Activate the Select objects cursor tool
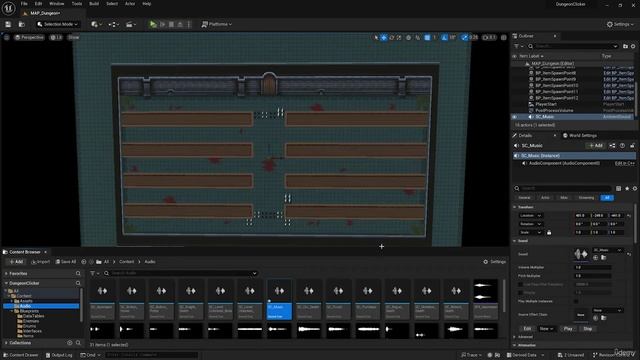This screenshot has height=360, width=640. click(376, 38)
